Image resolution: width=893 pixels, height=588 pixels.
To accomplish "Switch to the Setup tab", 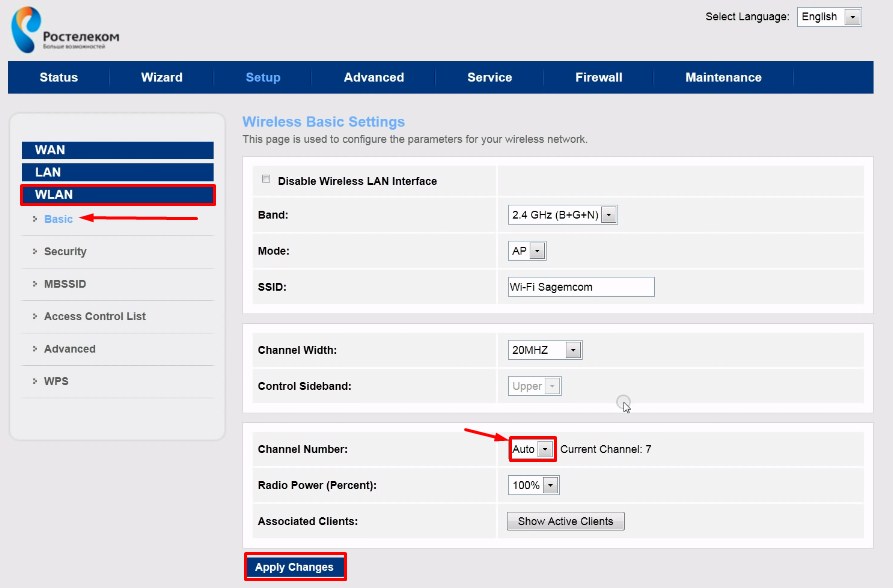I will point(263,77).
